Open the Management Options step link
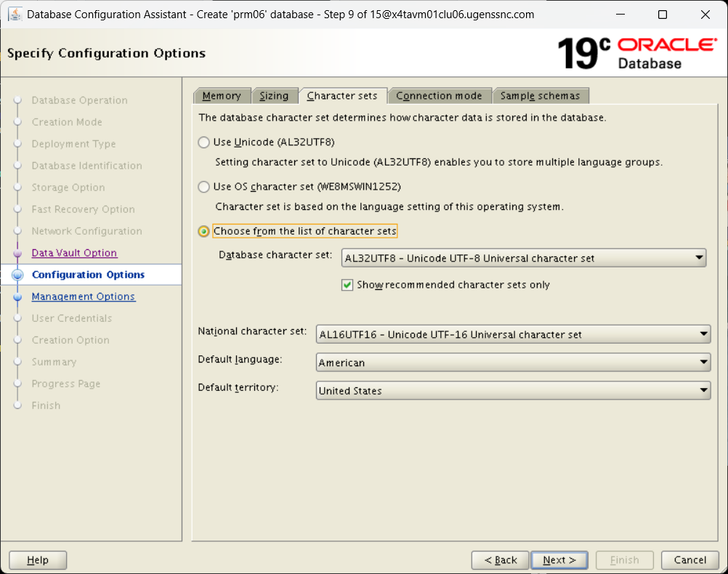 tap(84, 296)
